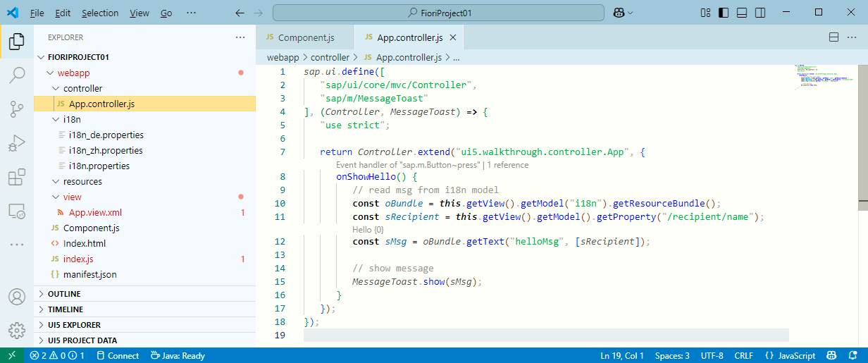Open the View menu

click(139, 13)
